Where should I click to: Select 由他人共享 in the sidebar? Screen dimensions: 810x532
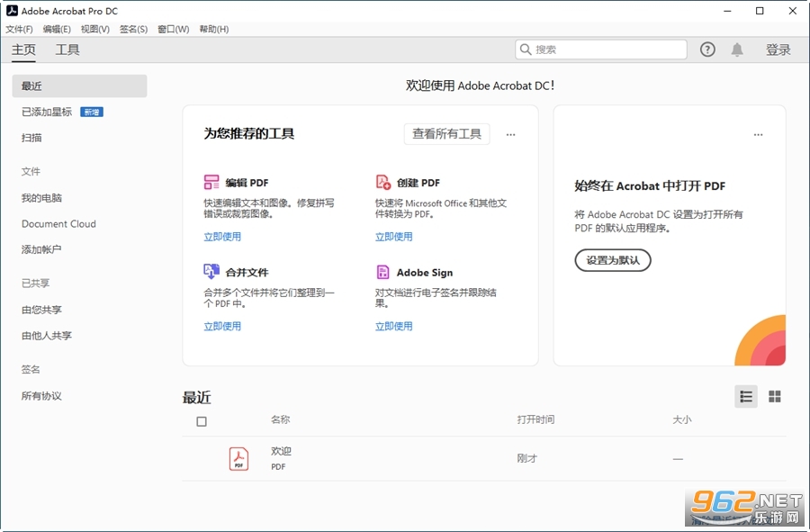pyautogui.click(x=47, y=336)
